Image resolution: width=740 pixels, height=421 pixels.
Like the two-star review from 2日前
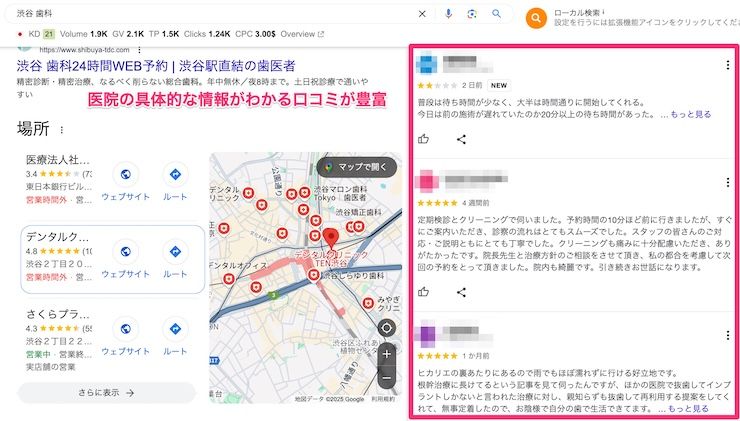tap(423, 139)
